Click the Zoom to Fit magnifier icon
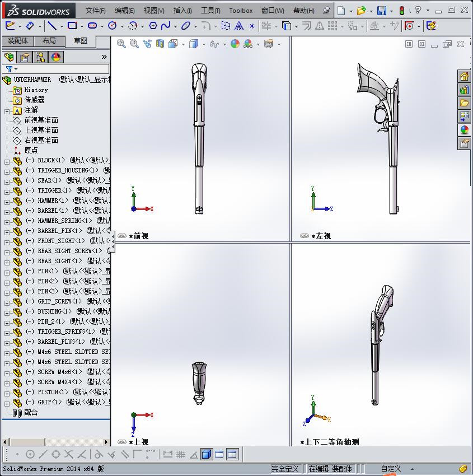 click(x=121, y=44)
